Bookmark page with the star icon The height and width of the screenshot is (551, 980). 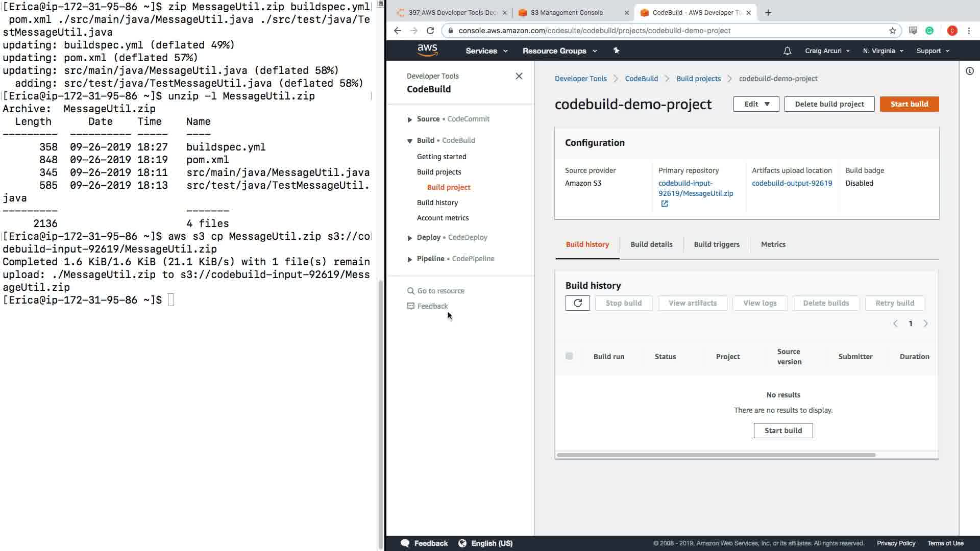click(x=892, y=31)
